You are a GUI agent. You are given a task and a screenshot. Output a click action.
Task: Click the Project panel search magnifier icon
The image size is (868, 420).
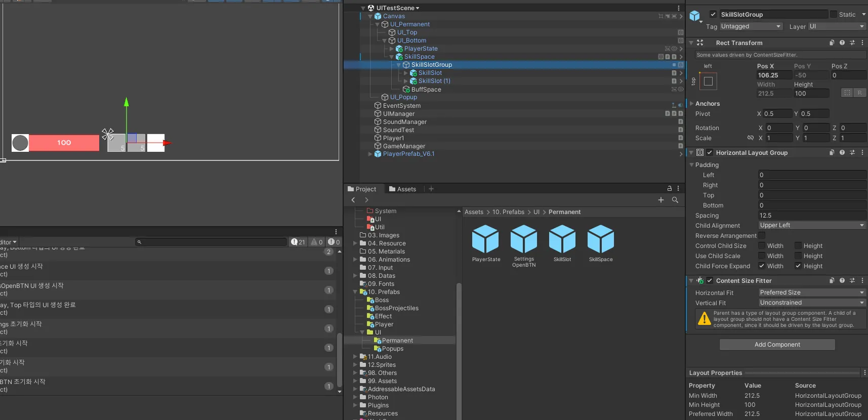(675, 200)
